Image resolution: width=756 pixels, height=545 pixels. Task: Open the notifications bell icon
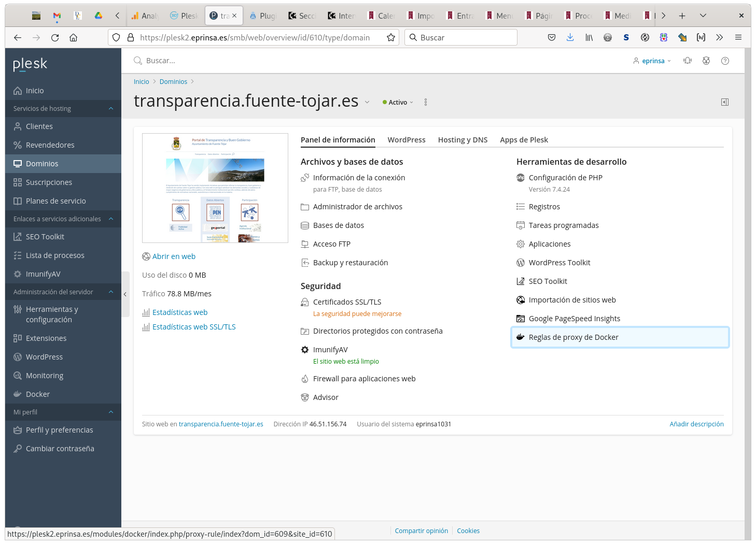pyautogui.click(x=688, y=61)
